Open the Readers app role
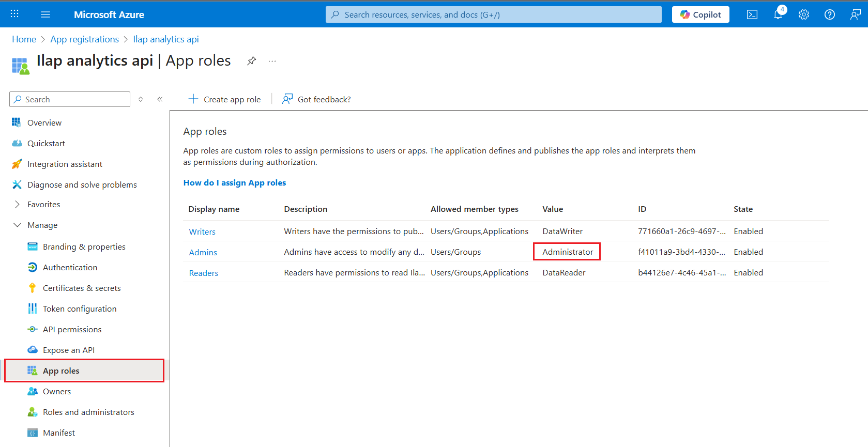868x447 pixels. [204, 273]
